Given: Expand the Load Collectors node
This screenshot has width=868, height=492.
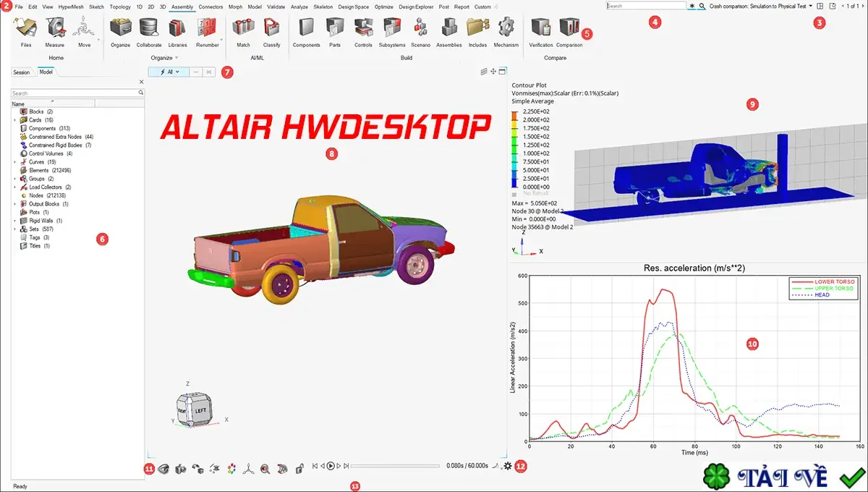Looking at the screenshot, I should pos(15,187).
